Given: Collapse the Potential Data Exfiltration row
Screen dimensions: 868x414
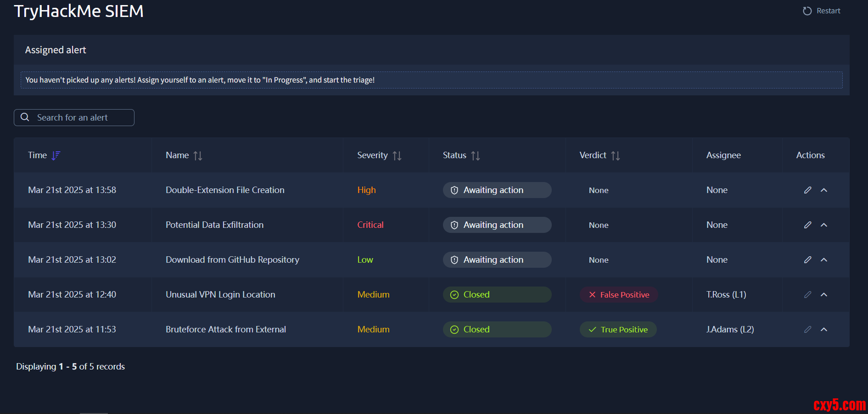Looking at the screenshot, I should click(x=824, y=225).
